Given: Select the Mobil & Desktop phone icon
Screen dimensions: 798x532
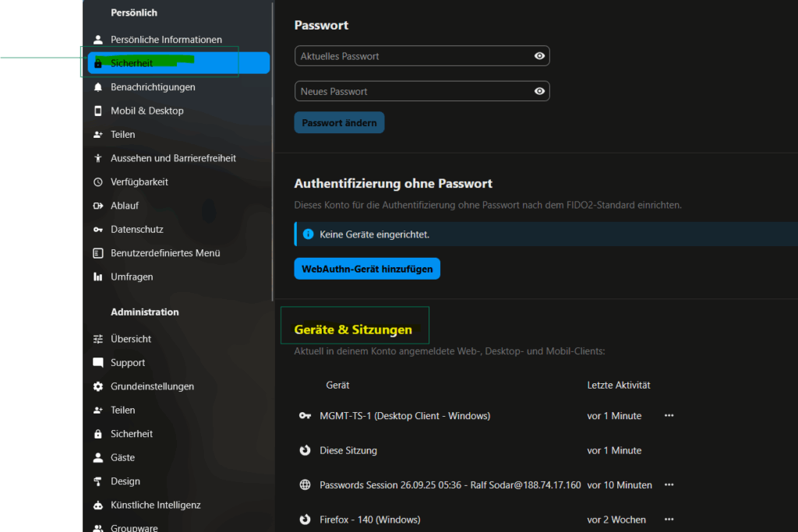Looking at the screenshot, I should 97,111.
